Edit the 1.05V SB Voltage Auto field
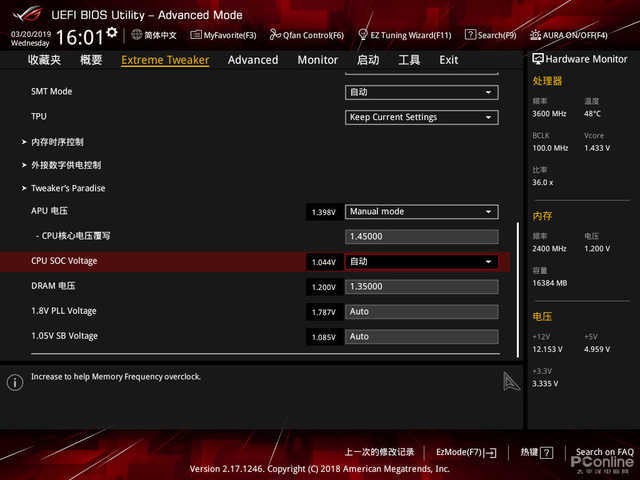This screenshot has height=480, width=640. coord(422,337)
